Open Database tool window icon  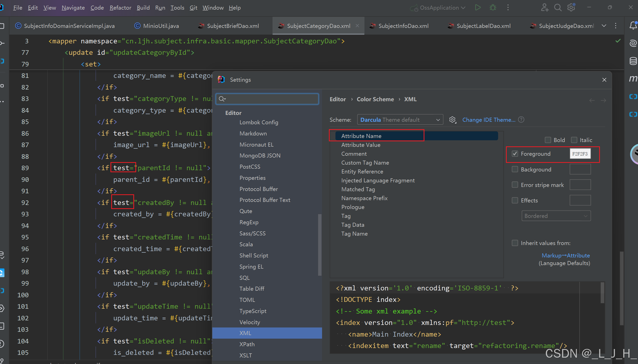[633, 61]
